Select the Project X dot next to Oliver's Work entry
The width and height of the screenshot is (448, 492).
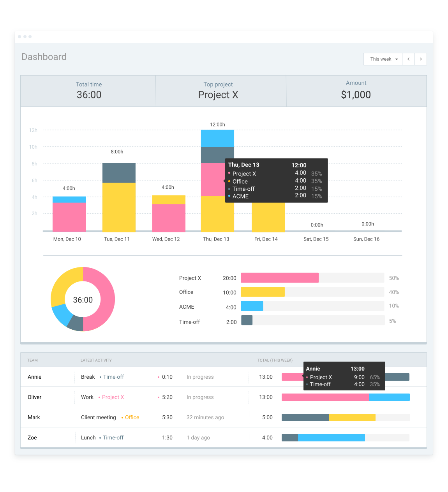click(x=99, y=397)
